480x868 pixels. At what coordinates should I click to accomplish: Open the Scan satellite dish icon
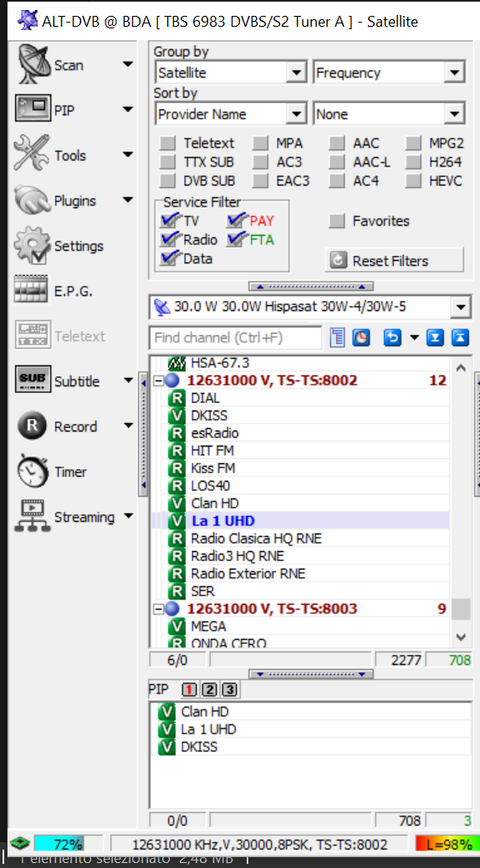33,64
